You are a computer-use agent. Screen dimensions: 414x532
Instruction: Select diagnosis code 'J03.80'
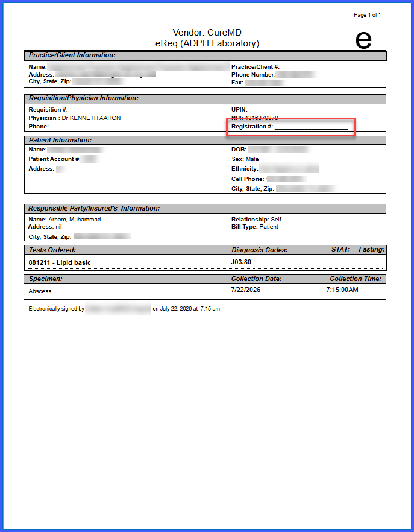(241, 262)
